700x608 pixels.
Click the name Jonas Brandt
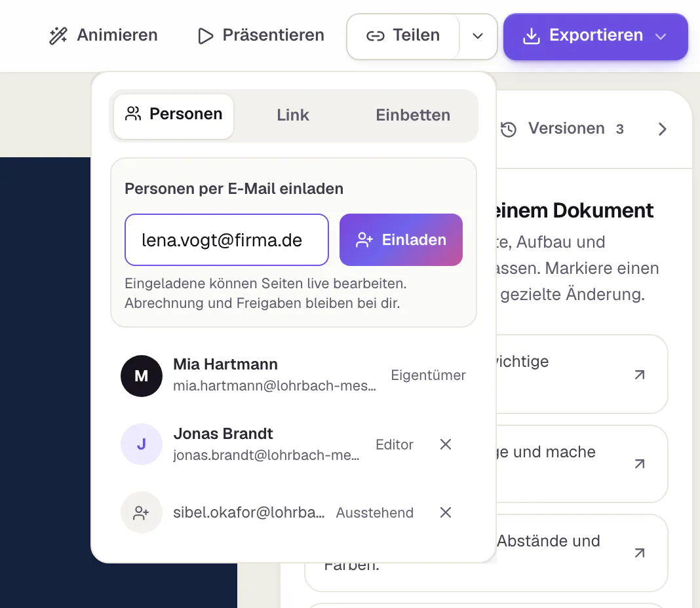point(224,434)
